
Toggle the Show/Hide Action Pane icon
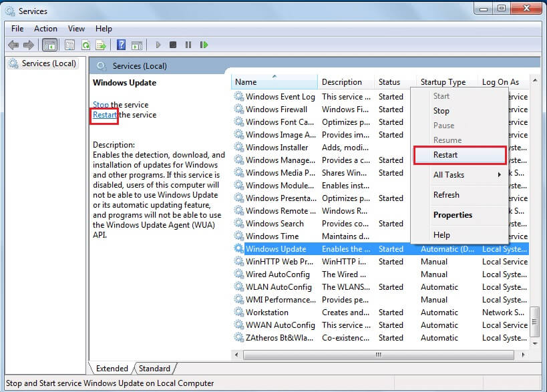(137, 45)
